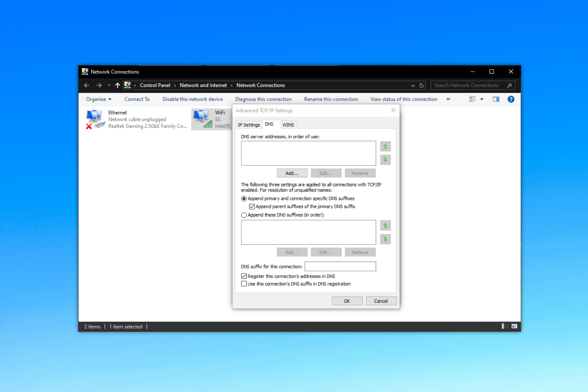This screenshot has width=588, height=392.
Task: Change your view icon in toolbar
Action: [473, 99]
